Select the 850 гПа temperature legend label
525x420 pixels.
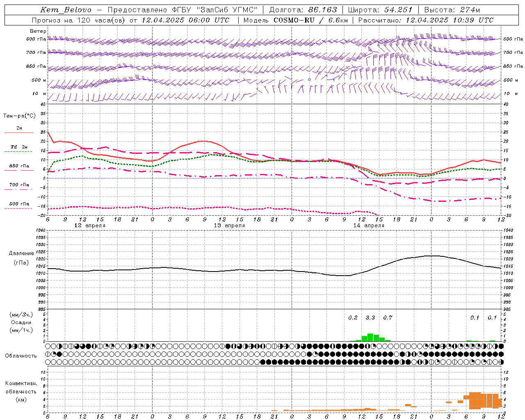point(19,166)
